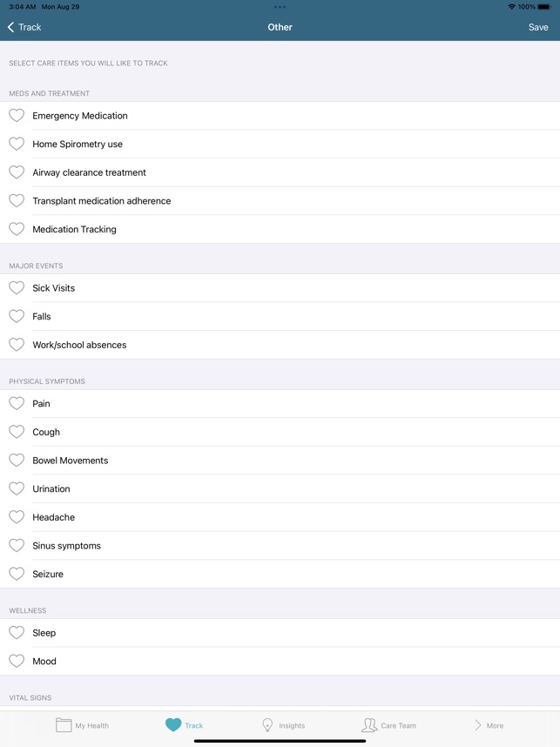Open the More chevron icon

click(478, 723)
